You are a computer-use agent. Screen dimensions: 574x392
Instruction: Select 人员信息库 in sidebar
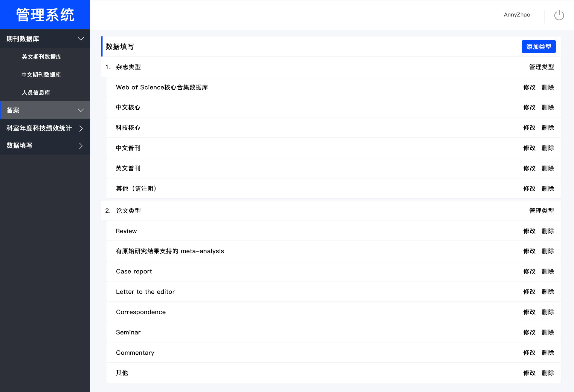[x=36, y=93]
